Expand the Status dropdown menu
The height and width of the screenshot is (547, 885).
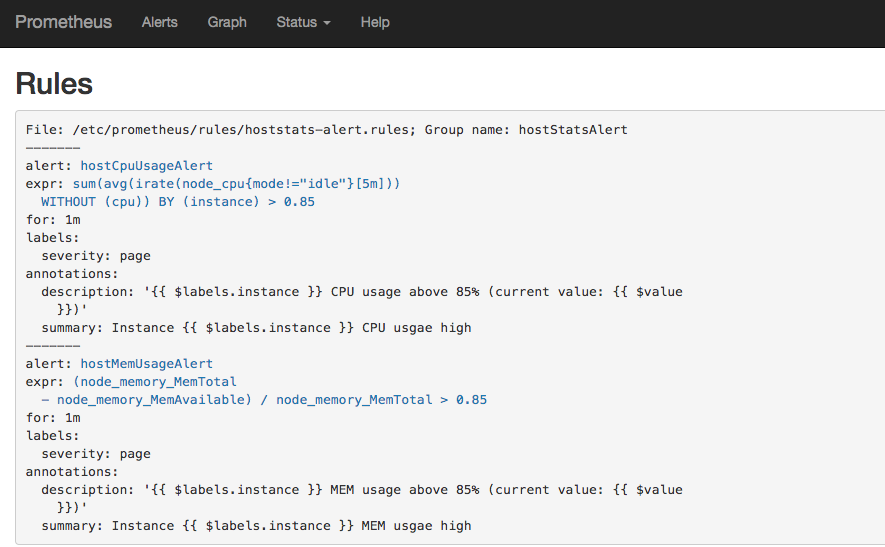[x=302, y=22]
